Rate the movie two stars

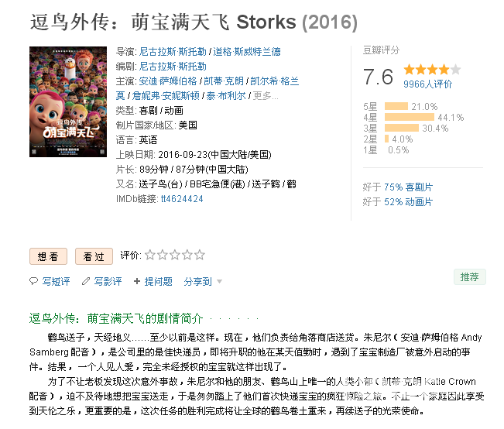163,255
